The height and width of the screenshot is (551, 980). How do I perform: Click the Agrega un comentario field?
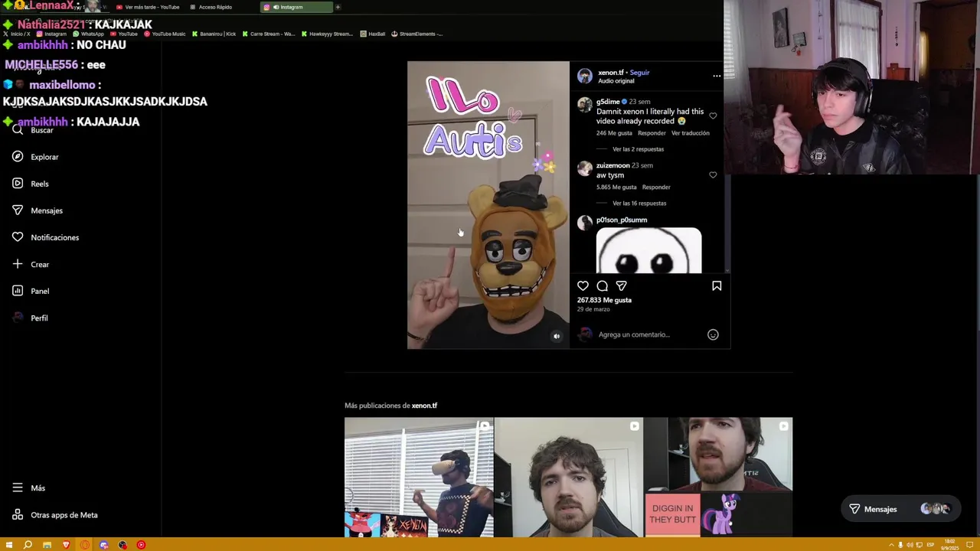[634, 334]
